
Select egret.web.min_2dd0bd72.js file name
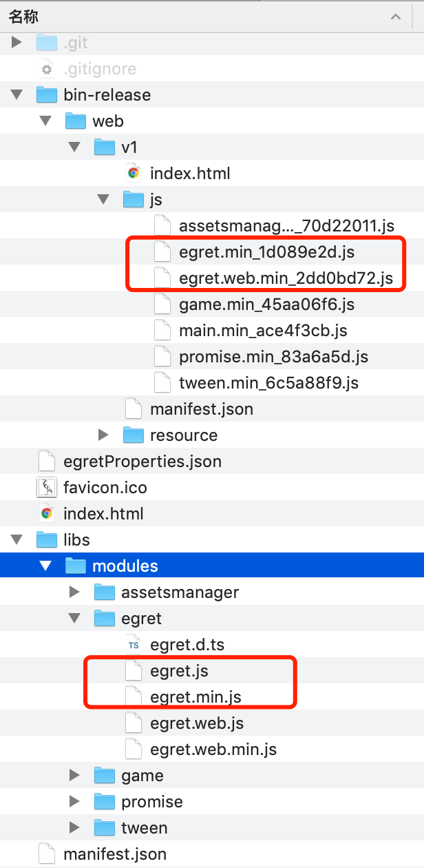(286, 278)
